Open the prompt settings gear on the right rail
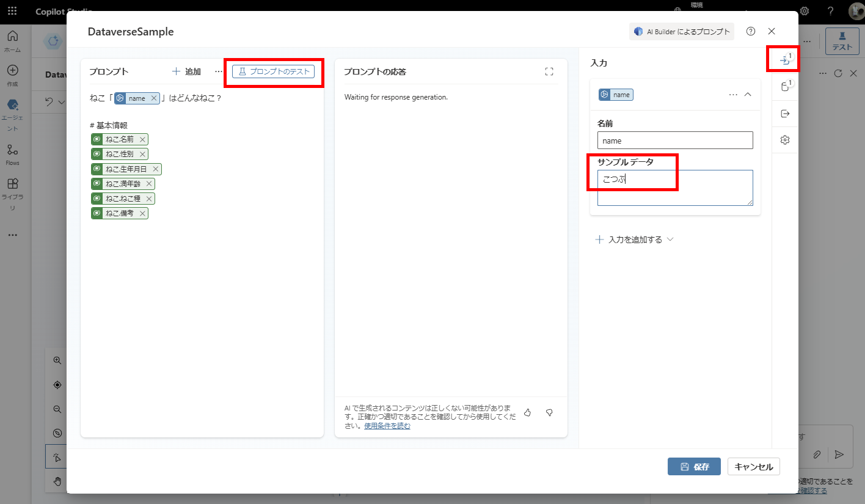Viewport: 865px width, 504px height. coord(784,139)
